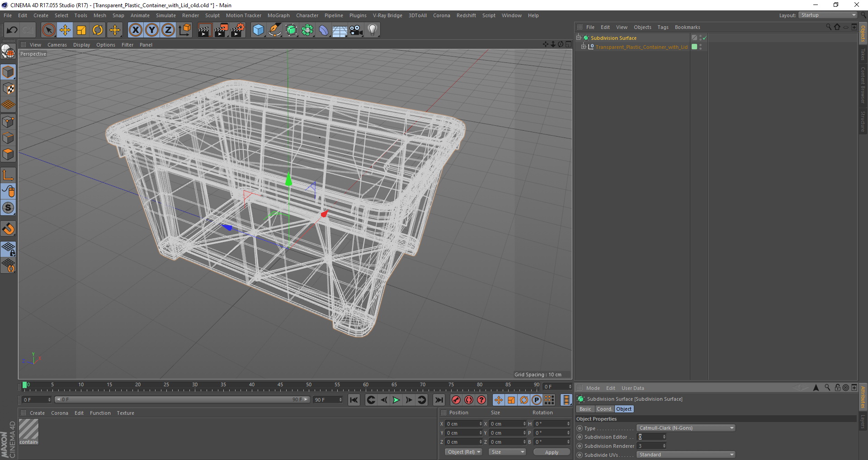The width and height of the screenshot is (868, 460).
Task: Activate the Rotate tool
Action: pyautogui.click(x=98, y=30)
